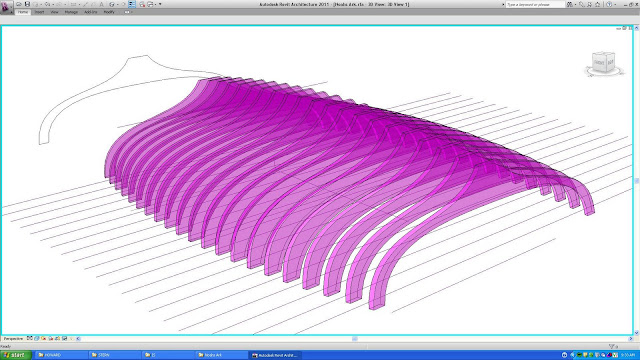Open the Home ribbon tab
Screen dimensions: 640x360
pos(23,12)
